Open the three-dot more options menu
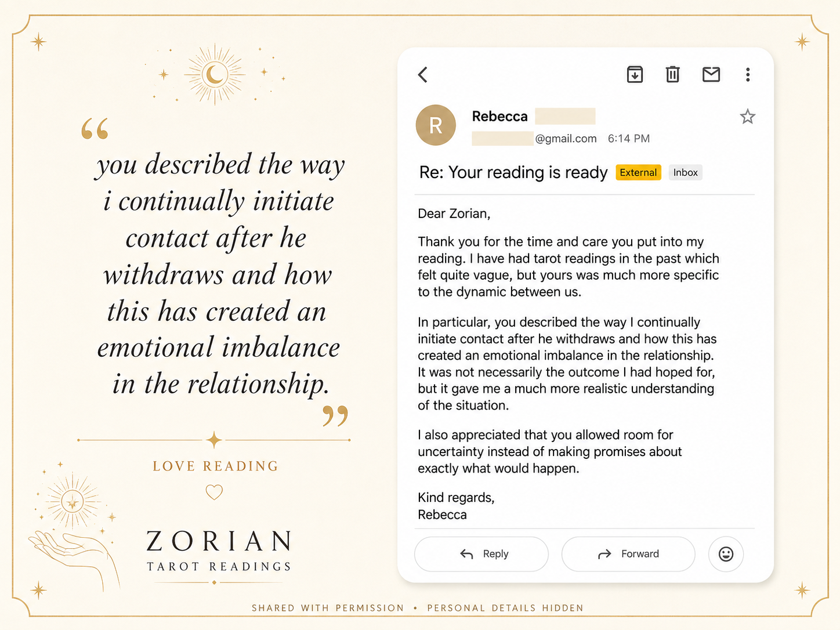This screenshot has width=840, height=630. (748, 74)
